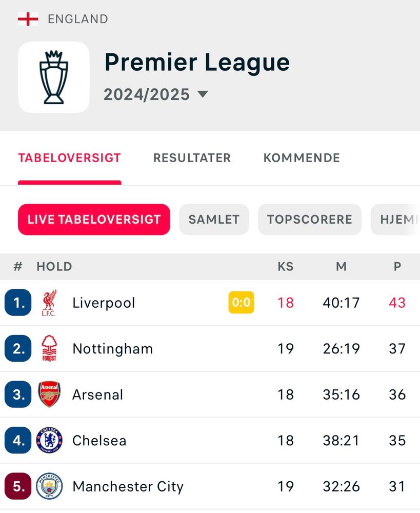Switch to the Resultater tab
The image size is (420, 513).
(192, 158)
